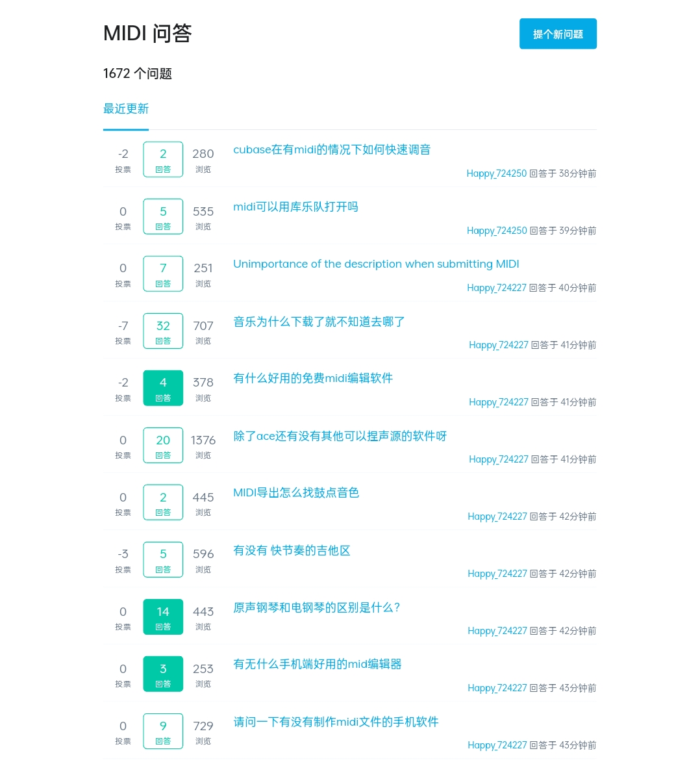
Task: Open Happy_724250 profile answered 38分钟前
Action: pos(496,173)
